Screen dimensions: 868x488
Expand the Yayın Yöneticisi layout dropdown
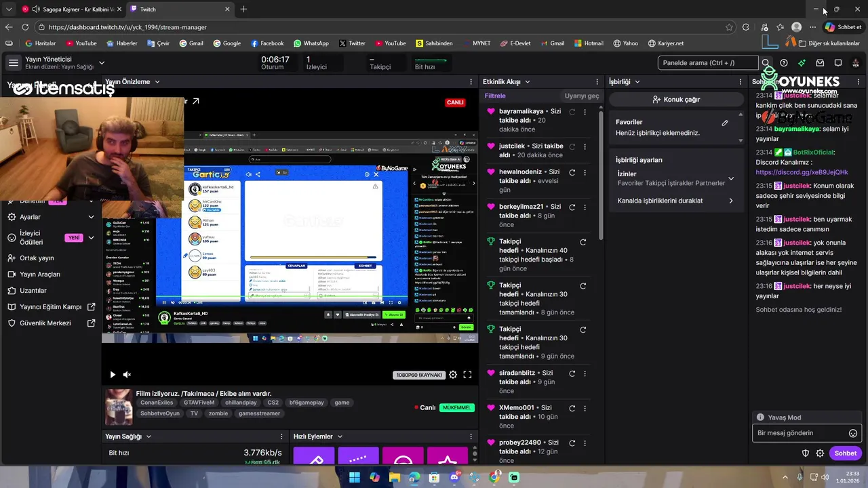tap(102, 63)
